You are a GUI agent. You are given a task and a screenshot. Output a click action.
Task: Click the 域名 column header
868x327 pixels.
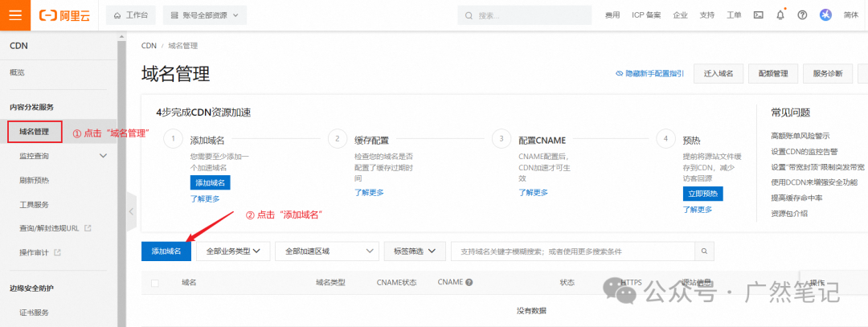tap(190, 283)
